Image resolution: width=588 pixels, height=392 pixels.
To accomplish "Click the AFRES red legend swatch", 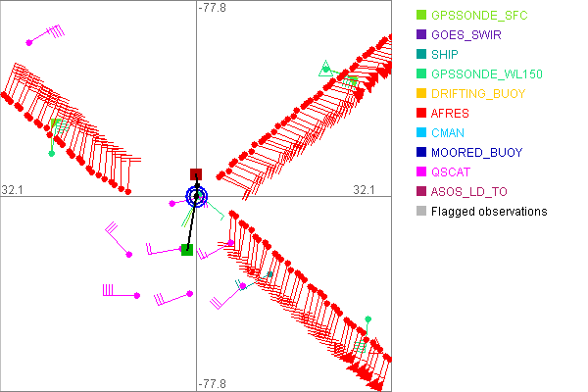I will pos(421,114).
